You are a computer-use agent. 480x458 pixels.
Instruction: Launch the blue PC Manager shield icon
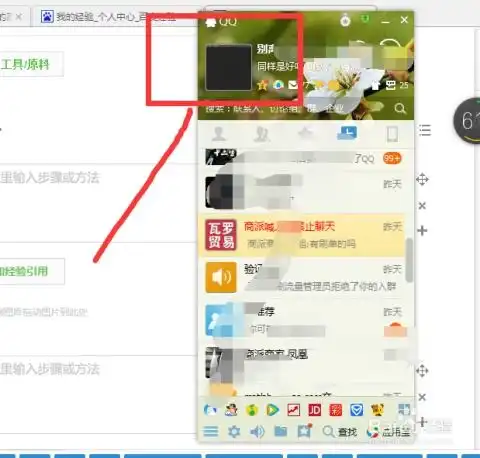tap(356, 410)
